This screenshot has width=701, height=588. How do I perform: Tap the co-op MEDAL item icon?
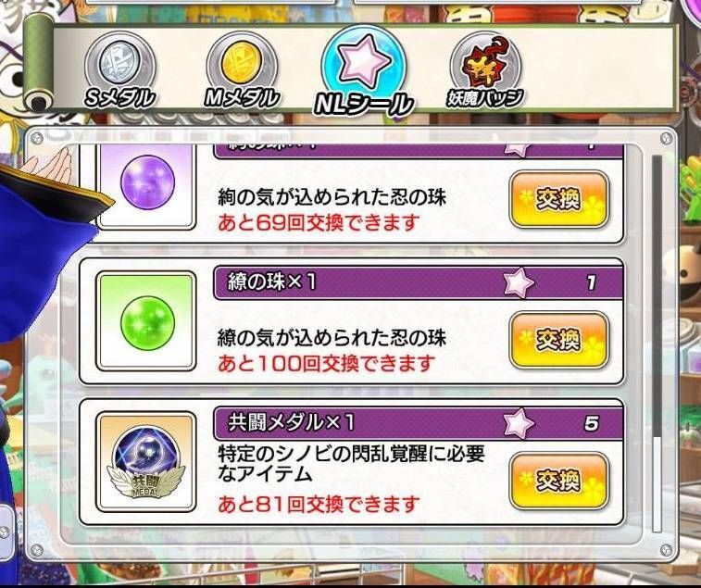pyautogui.click(x=146, y=462)
